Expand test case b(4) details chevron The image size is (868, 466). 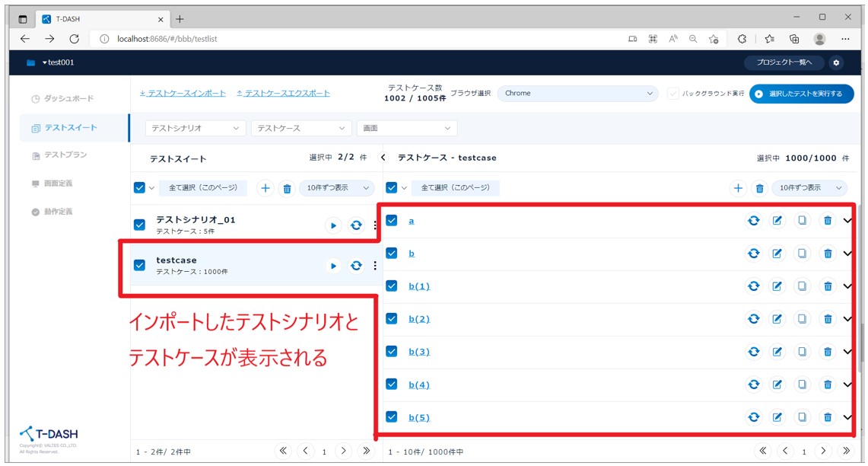pyautogui.click(x=847, y=385)
